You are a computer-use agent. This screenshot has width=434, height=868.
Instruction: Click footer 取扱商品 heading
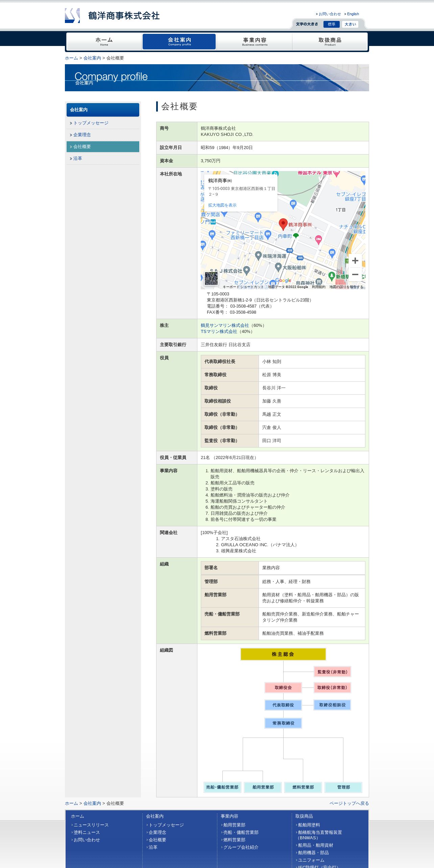point(304,816)
